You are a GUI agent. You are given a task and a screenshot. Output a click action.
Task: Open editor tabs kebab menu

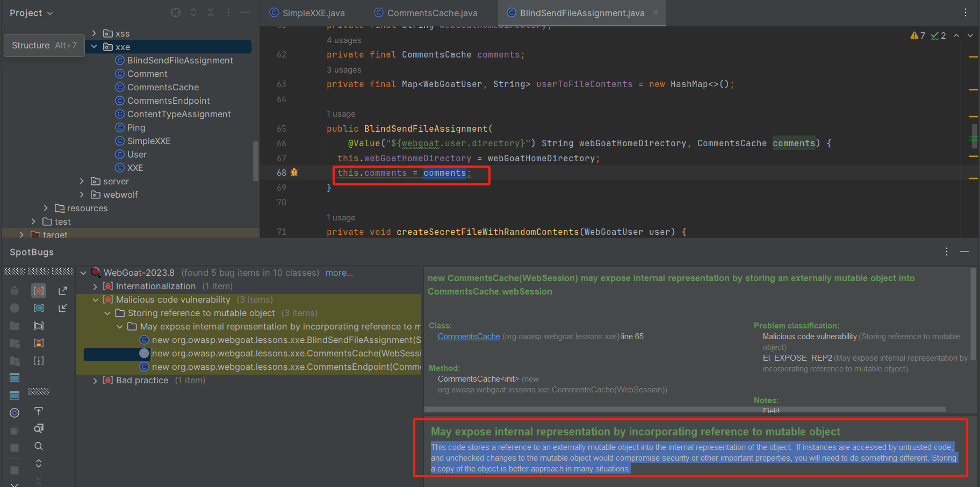(965, 12)
